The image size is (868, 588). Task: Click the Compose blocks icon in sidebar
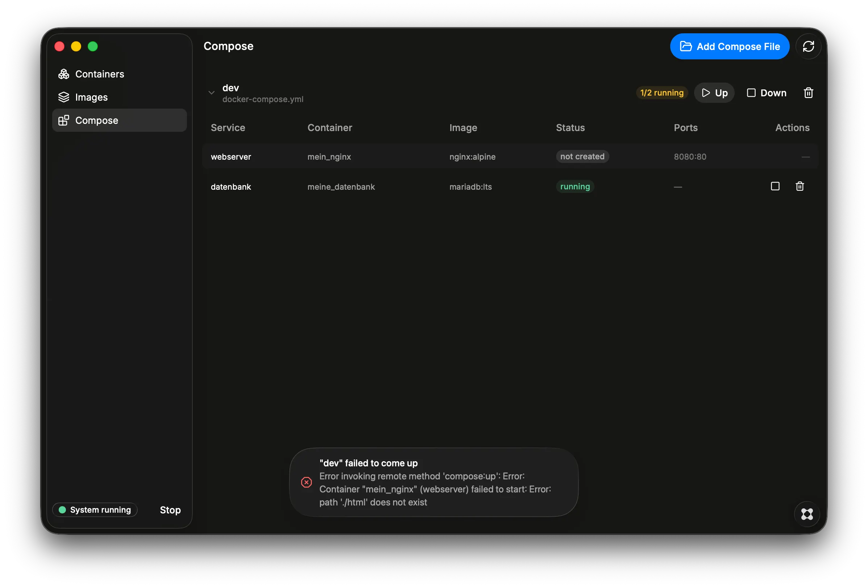[x=63, y=120]
